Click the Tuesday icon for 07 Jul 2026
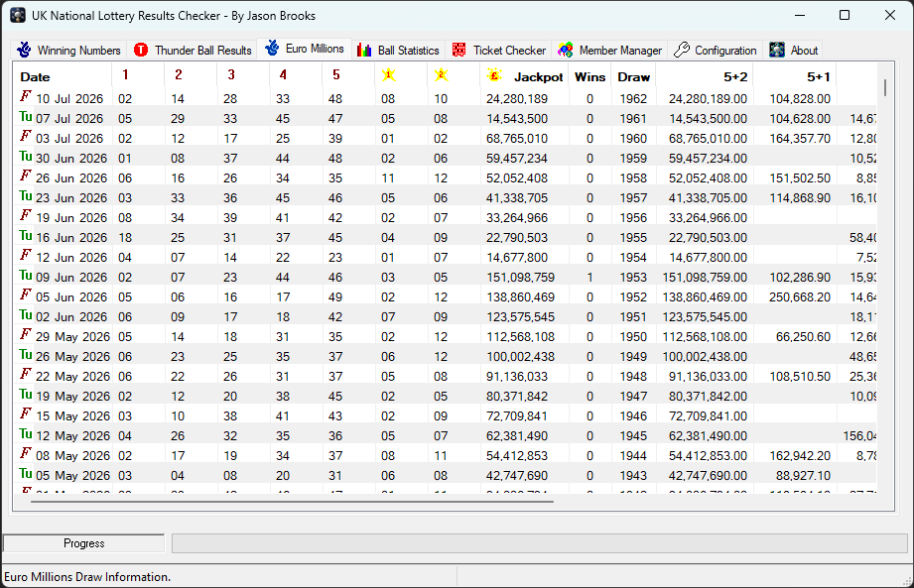Image resolution: width=914 pixels, height=588 pixels. [26, 116]
